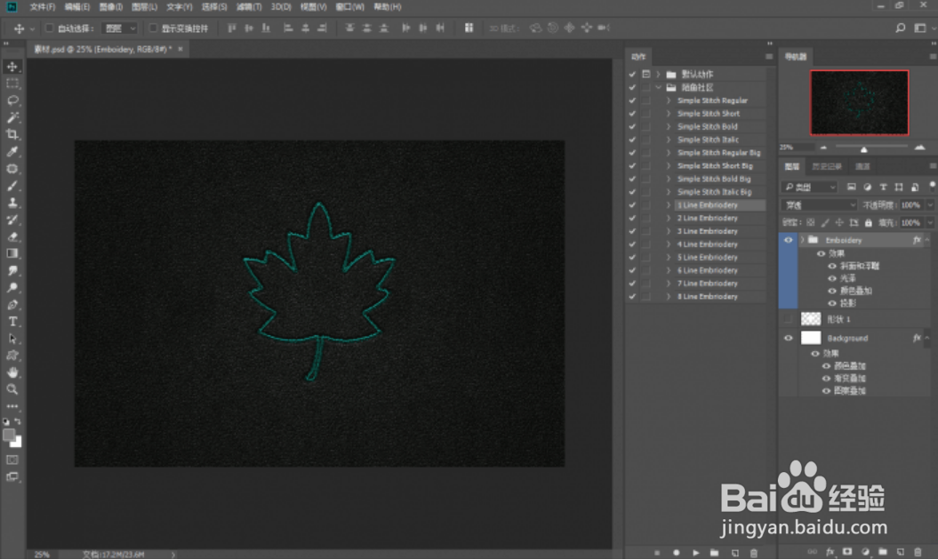Select the Simple Stitch Italic Big action

point(714,192)
